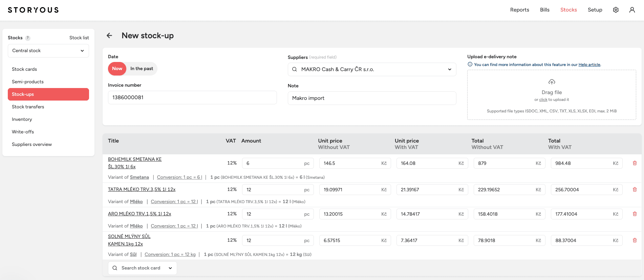Open the user account icon
Viewport: 644px width, 280px height.
tap(632, 10)
